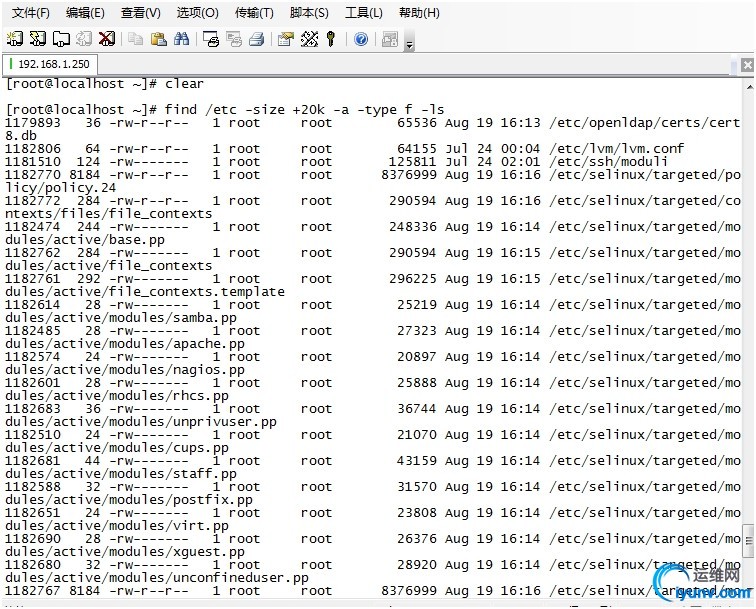Click 'dules/active/modules/apache.pp' text

[125, 344]
